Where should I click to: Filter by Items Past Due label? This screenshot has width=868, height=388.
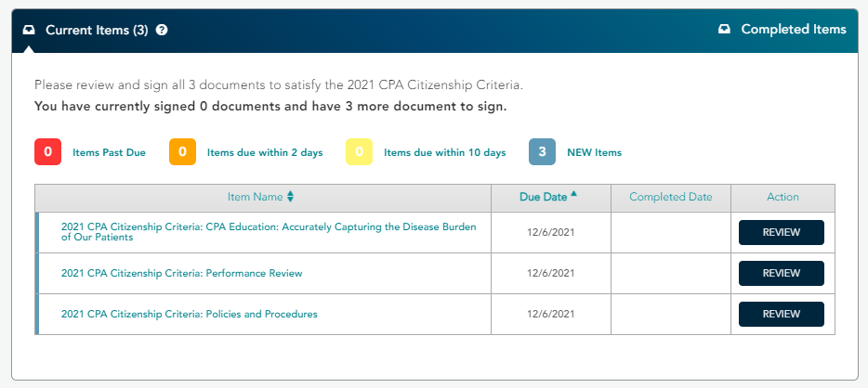coord(109,152)
